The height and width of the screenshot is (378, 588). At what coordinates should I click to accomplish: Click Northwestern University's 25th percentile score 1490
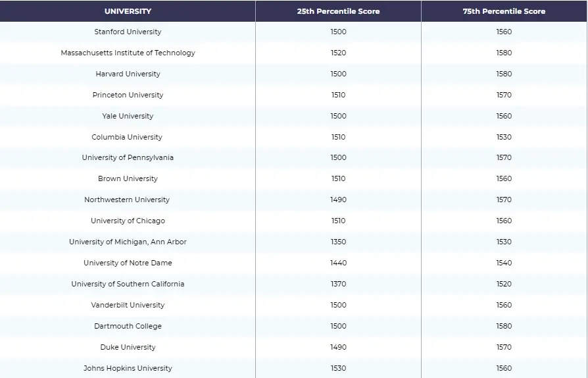pos(338,200)
